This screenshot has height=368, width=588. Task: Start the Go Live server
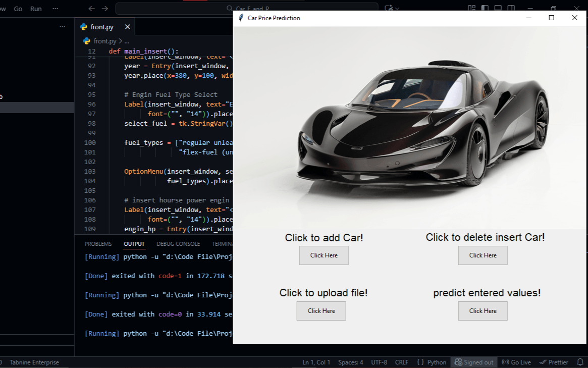[516, 362]
